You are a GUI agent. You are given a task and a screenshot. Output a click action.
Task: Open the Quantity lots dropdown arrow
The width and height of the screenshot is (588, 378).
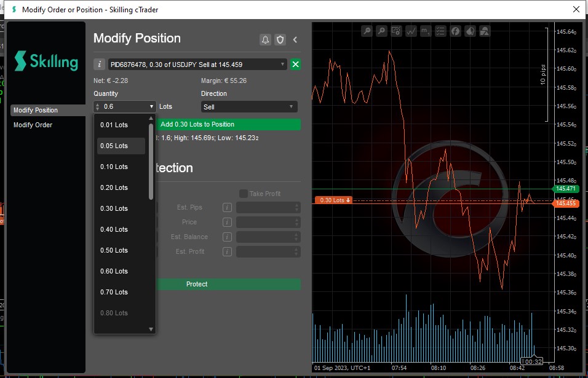[151, 107]
